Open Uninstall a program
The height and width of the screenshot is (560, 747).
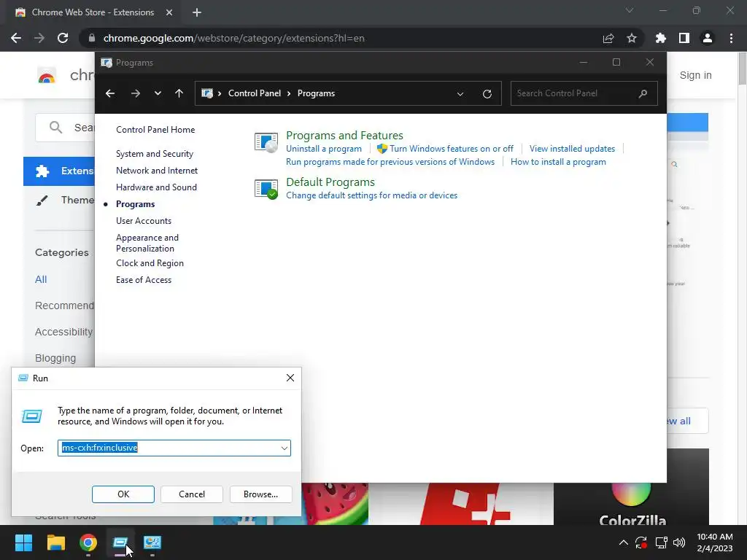coord(324,149)
